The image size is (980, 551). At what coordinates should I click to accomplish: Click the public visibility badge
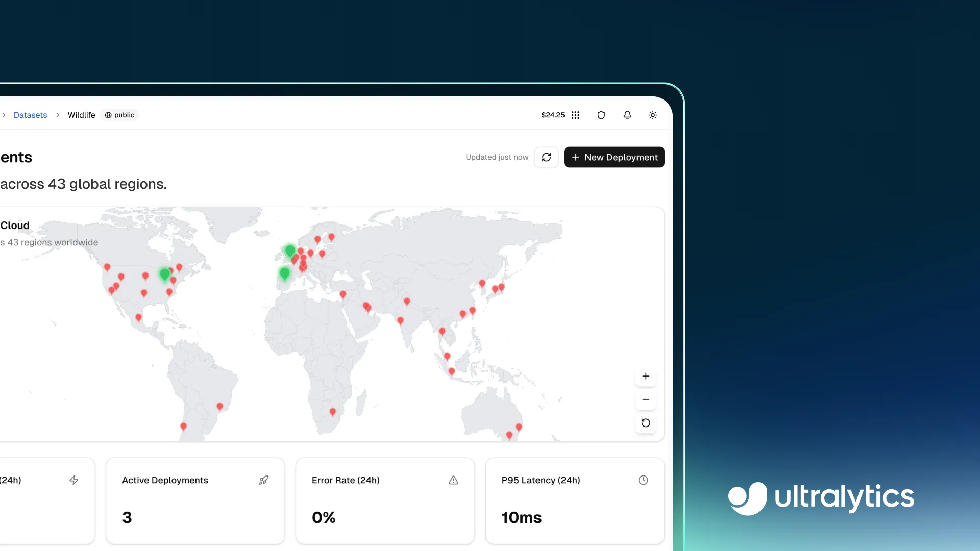[120, 115]
